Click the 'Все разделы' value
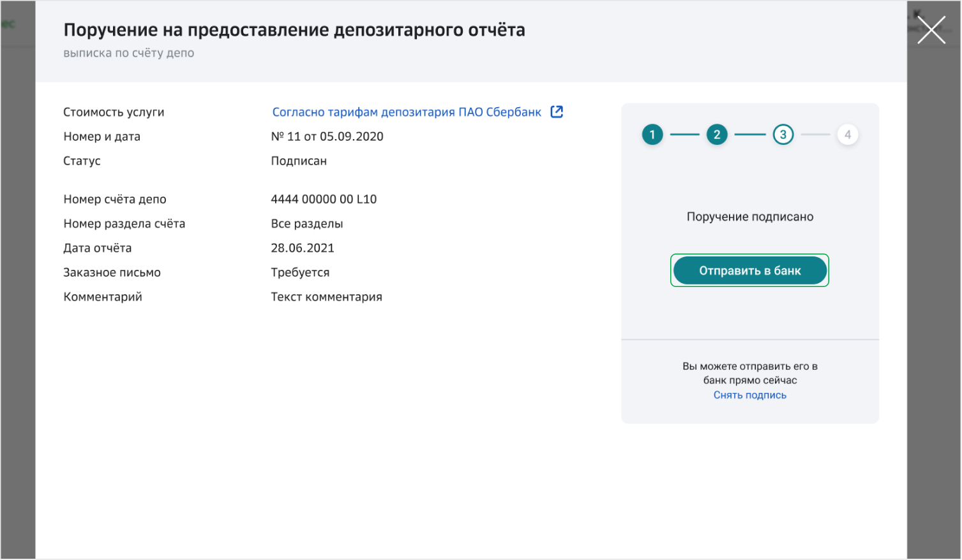The image size is (962, 560). [x=307, y=224]
